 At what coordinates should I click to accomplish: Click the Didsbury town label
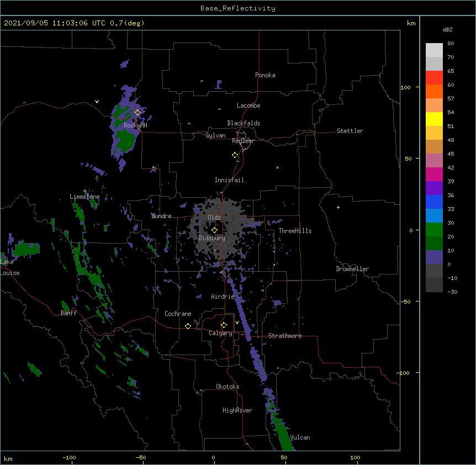pyautogui.click(x=211, y=238)
